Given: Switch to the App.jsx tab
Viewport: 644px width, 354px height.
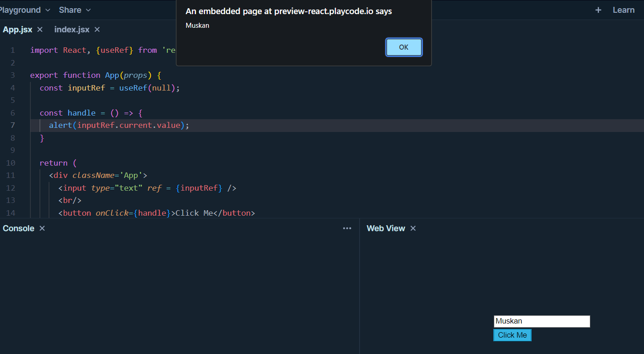Looking at the screenshot, I should click(x=18, y=30).
